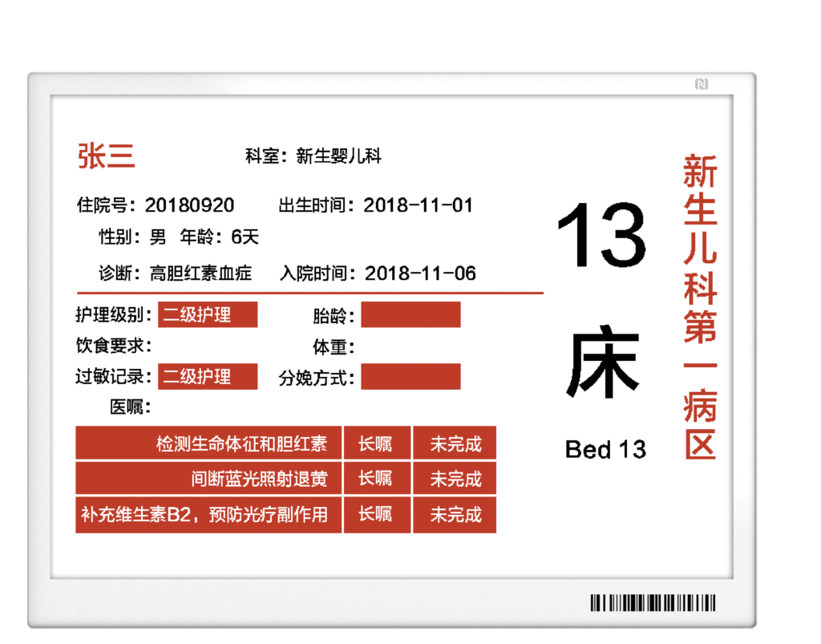The height and width of the screenshot is (644, 821).
Task: Click the barcode on the device's bottom bezel
Action: (653, 602)
